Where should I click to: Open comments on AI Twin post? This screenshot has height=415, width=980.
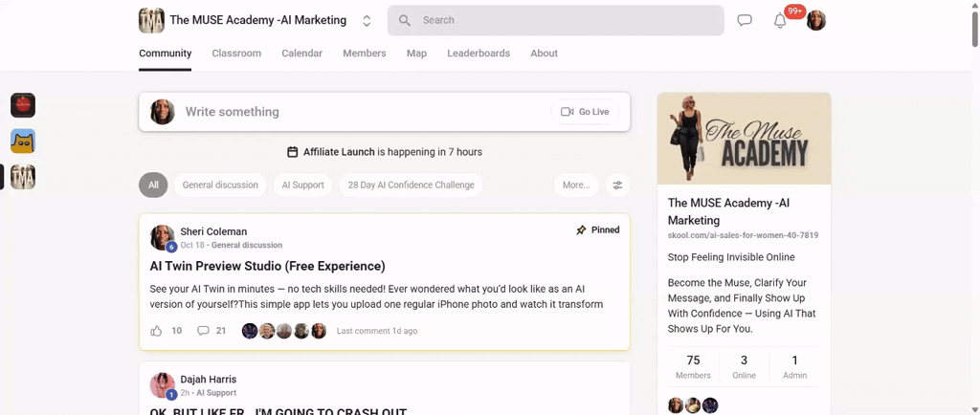(x=203, y=331)
